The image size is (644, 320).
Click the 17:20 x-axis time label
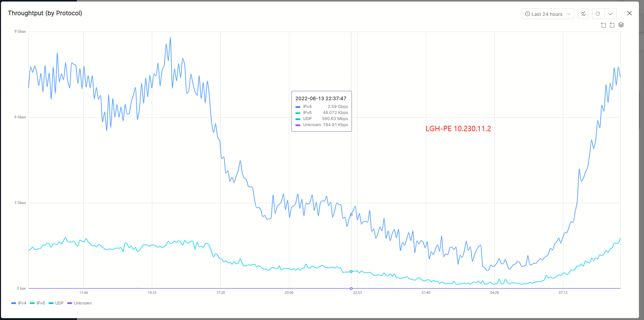click(220, 293)
